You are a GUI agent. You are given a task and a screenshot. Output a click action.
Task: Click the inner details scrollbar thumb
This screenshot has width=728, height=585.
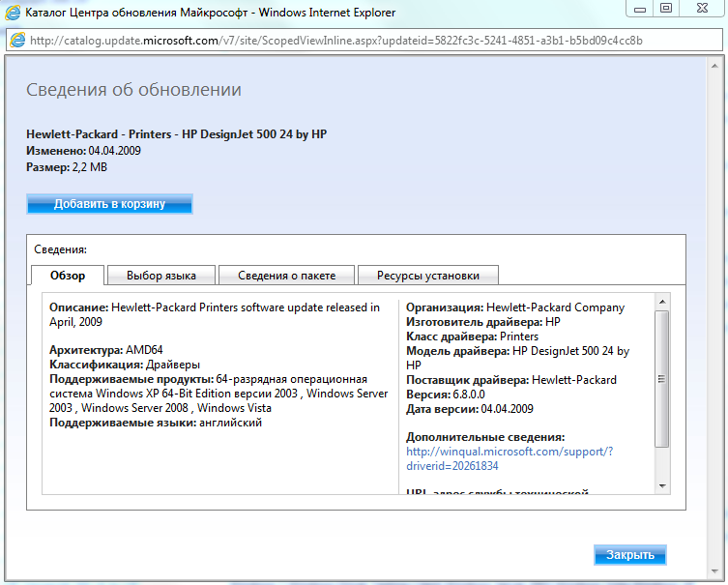pos(662,379)
